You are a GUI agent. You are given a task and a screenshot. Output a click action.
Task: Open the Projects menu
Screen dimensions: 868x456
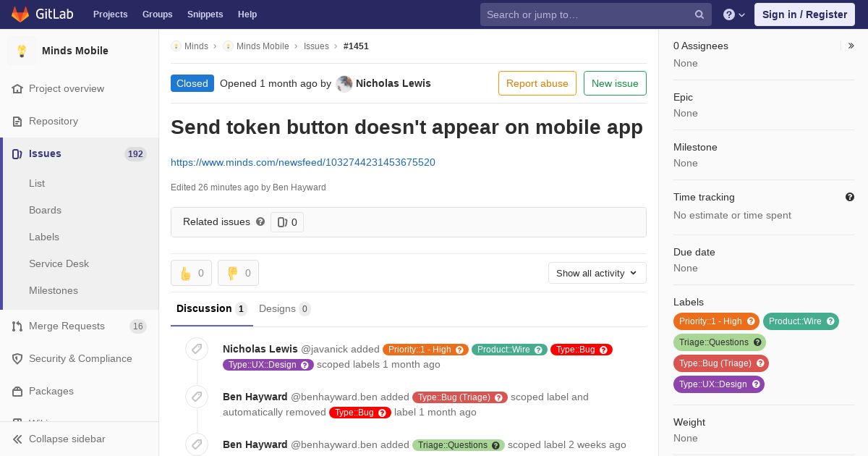pyautogui.click(x=110, y=14)
